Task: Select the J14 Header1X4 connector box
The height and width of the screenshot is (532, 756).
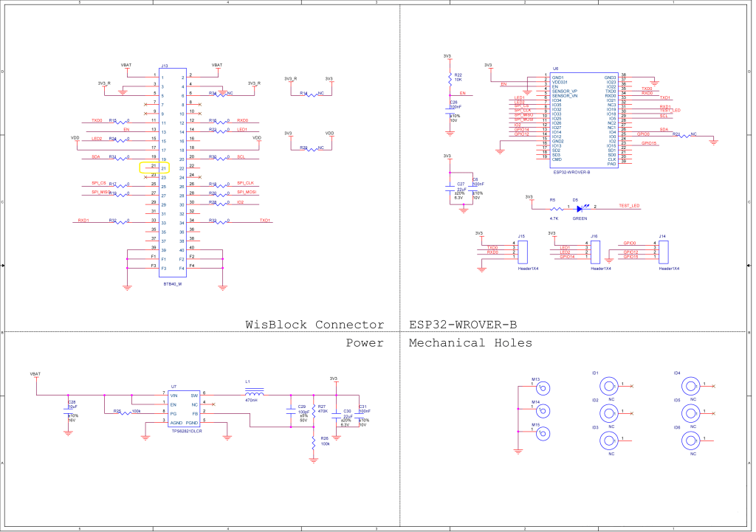Action: [663, 249]
